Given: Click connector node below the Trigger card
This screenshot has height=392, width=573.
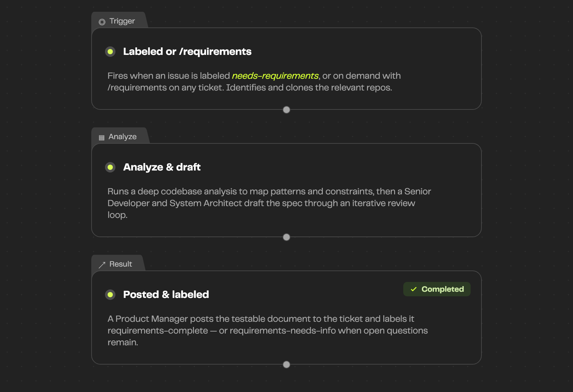Looking at the screenshot, I should point(286,110).
